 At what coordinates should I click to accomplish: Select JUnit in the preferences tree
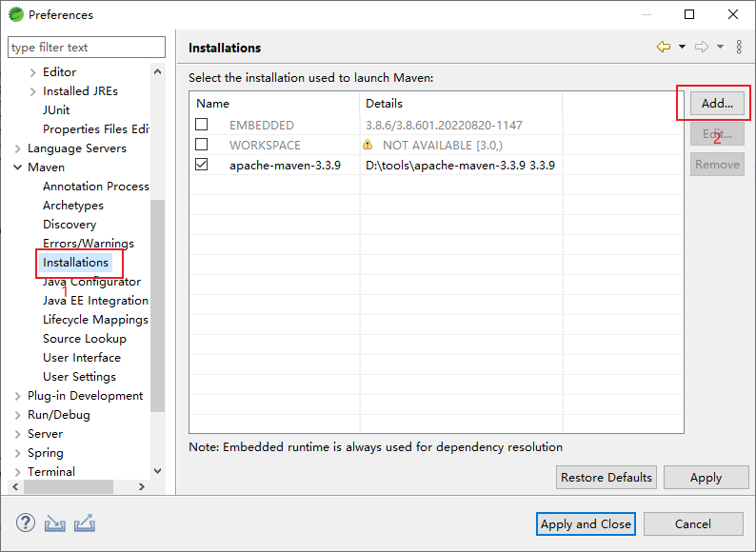click(56, 109)
